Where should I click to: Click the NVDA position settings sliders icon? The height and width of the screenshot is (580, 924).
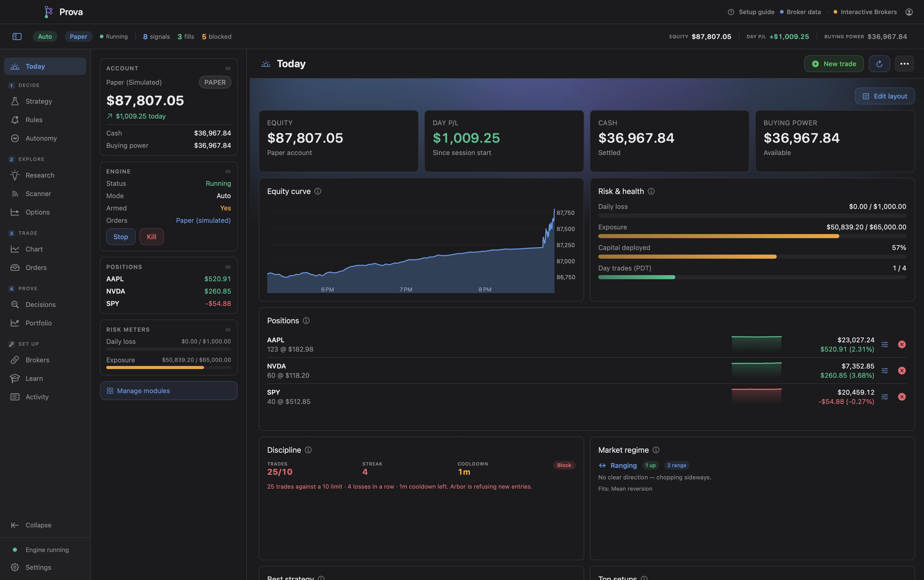pyautogui.click(x=884, y=371)
